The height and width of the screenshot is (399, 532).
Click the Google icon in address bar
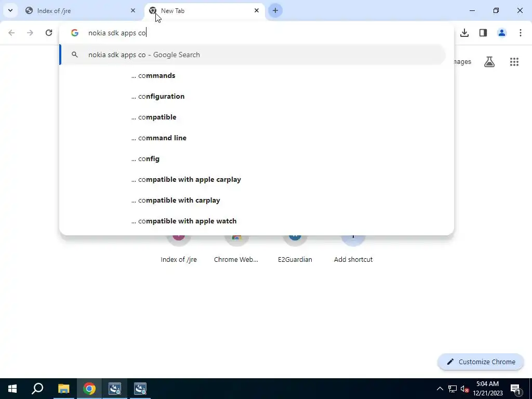click(x=75, y=33)
